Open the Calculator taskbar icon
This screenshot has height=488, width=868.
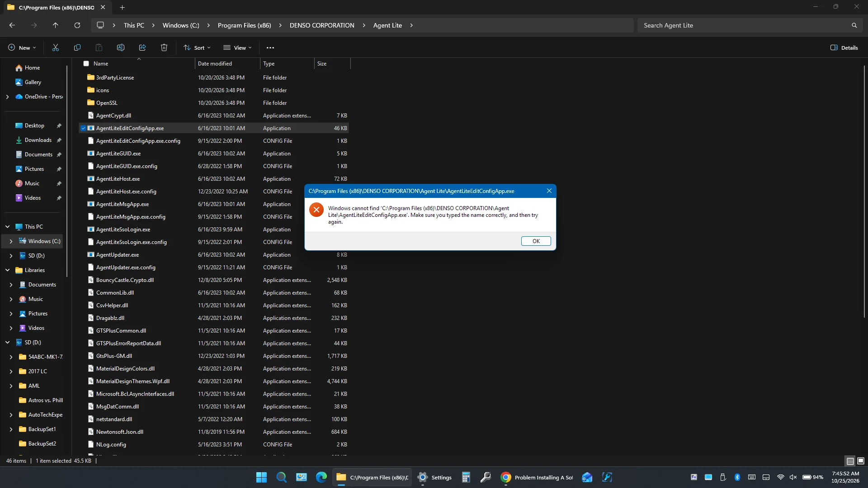click(x=466, y=477)
